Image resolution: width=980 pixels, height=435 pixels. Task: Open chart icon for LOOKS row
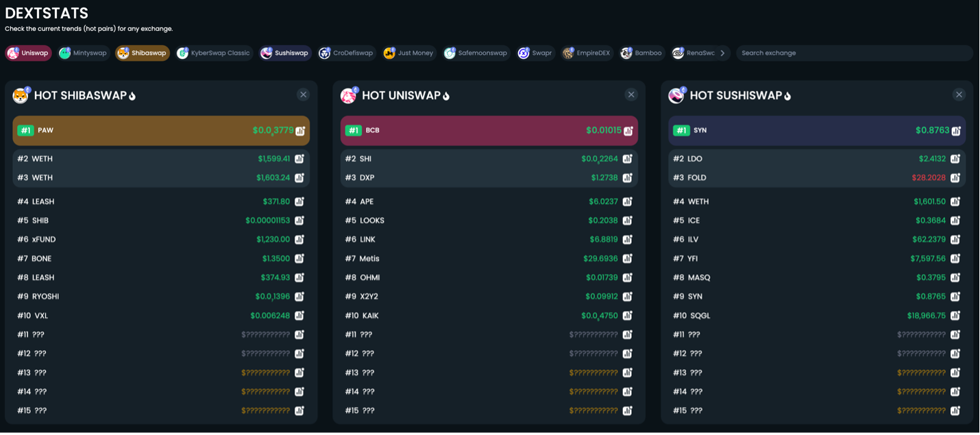click(x=627, y=221)
